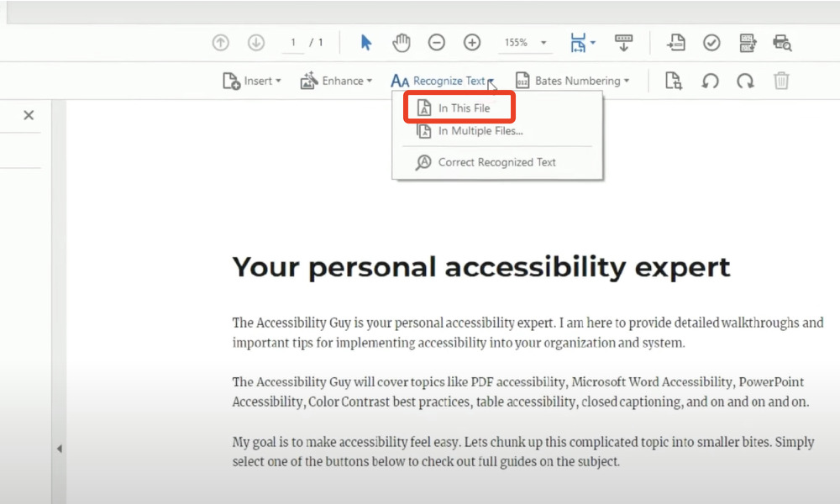The height and width of the screenshot is (504, 840).
Task: Hide the toolbar using collapse icon
Action: (624, 42)
